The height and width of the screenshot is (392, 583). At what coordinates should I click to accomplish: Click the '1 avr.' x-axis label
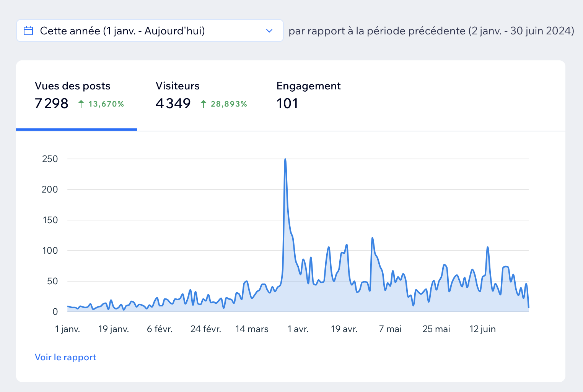(298, 329)
